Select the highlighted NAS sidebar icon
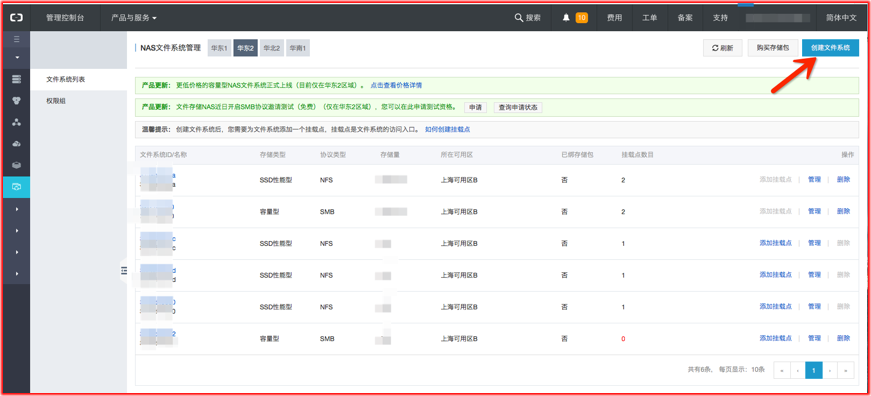The height and width of the screenshot is (396, 871). coord(16,187)
